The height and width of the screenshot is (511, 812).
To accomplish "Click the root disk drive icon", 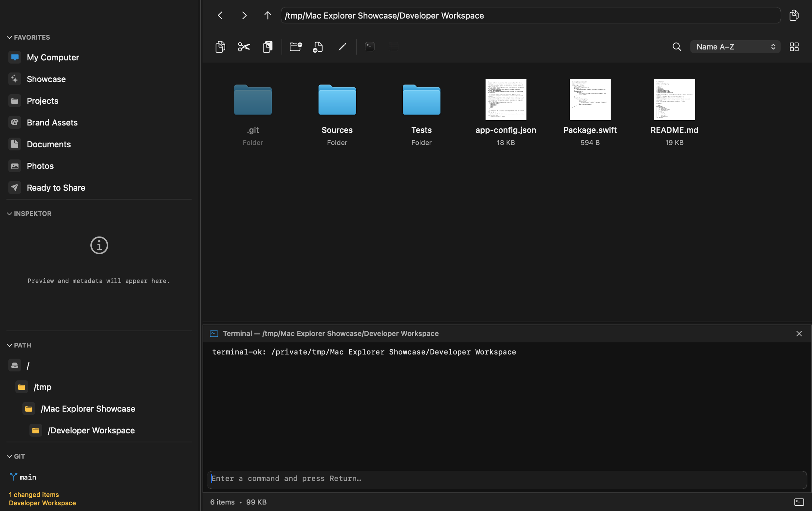I will point(14,365).
